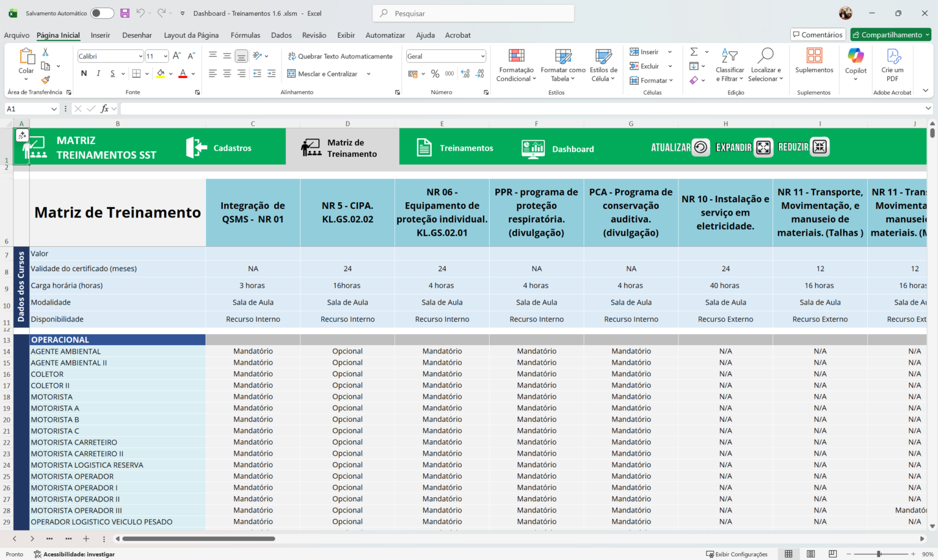Viewport: 938px width, 560px height.
Task: Open the Cadastros navigation button
Action: [x=219, y=148]
